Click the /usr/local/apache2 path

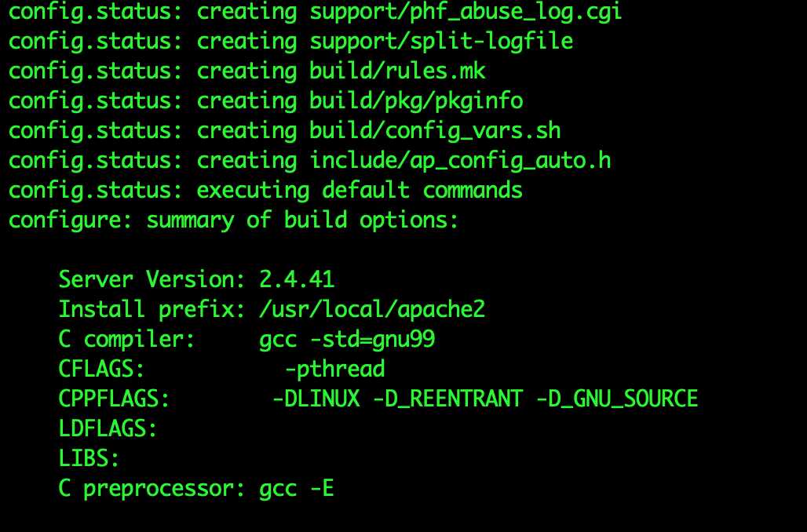[x=372, y=309]
